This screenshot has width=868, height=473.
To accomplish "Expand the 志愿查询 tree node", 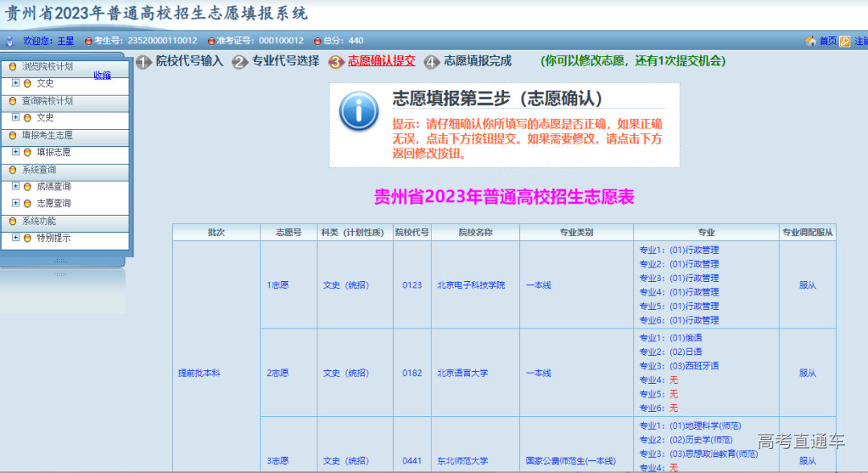I will [x=16, y=203].
